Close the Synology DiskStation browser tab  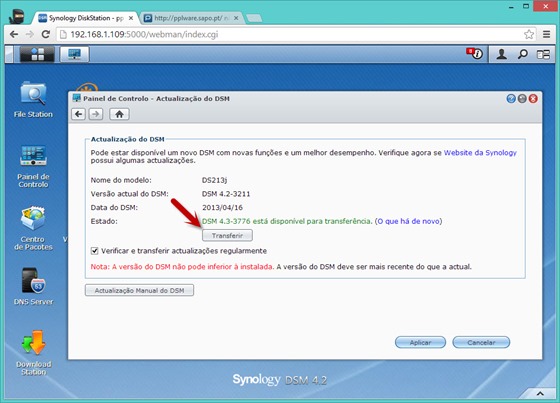tap(131, 18)
